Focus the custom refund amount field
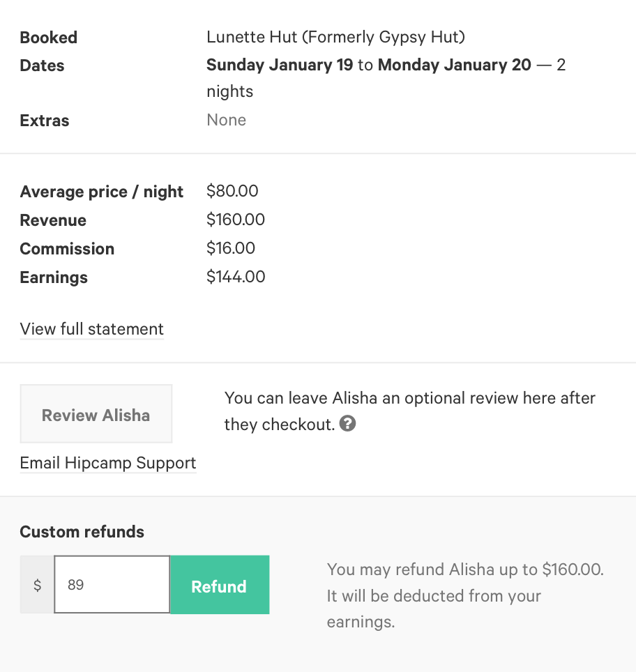 (x=112, y=585)
